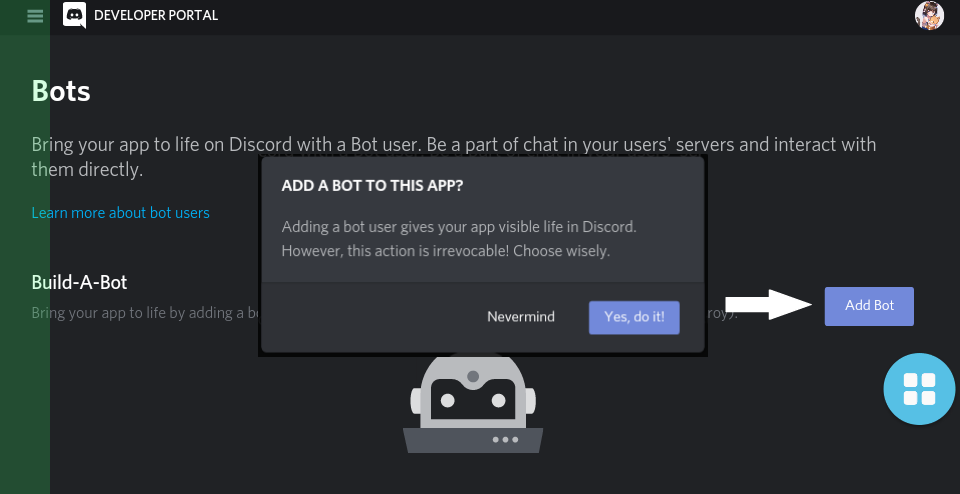Confirm with Yes, do it! button
The image size is (960, 494).
(634, 317)
